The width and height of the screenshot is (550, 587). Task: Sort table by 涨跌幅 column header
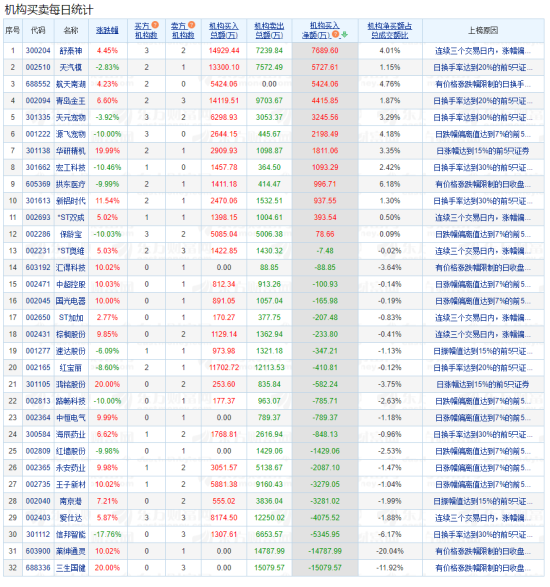click(107, 30)
